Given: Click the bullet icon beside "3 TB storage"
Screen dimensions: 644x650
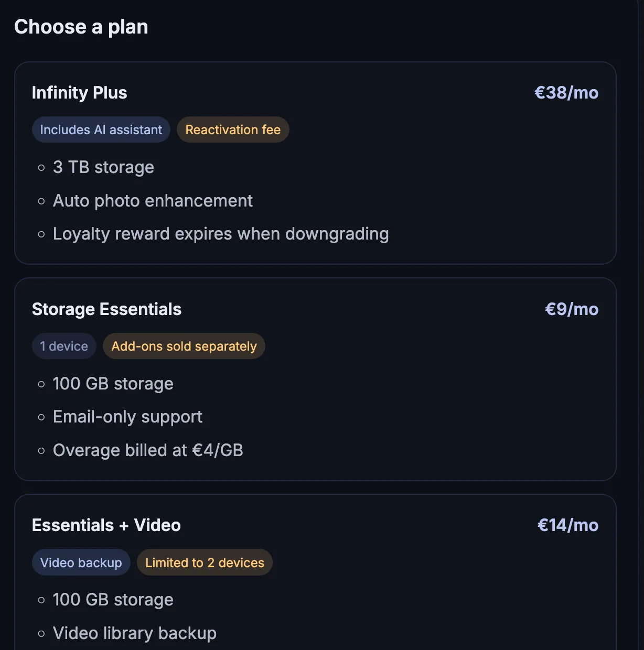Looking at the screenshot, I should point(42,168).
